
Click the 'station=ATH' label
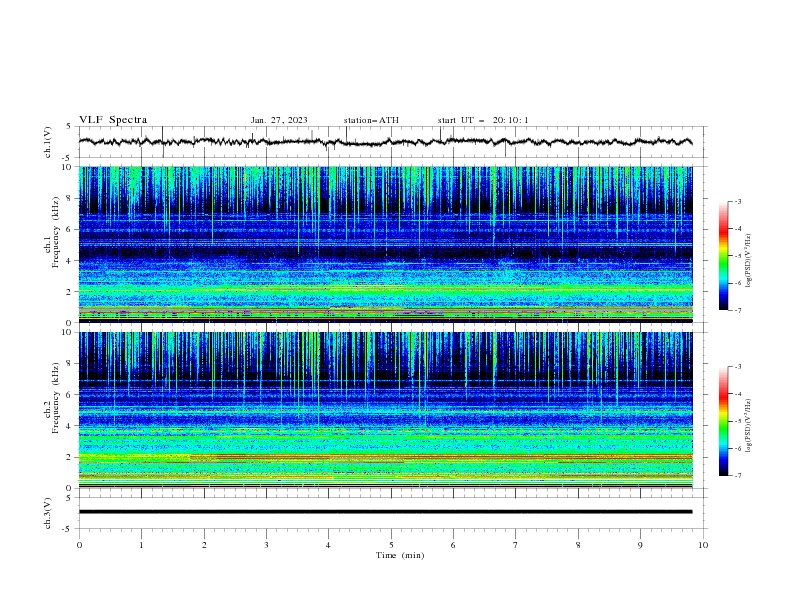pos(371,120)
